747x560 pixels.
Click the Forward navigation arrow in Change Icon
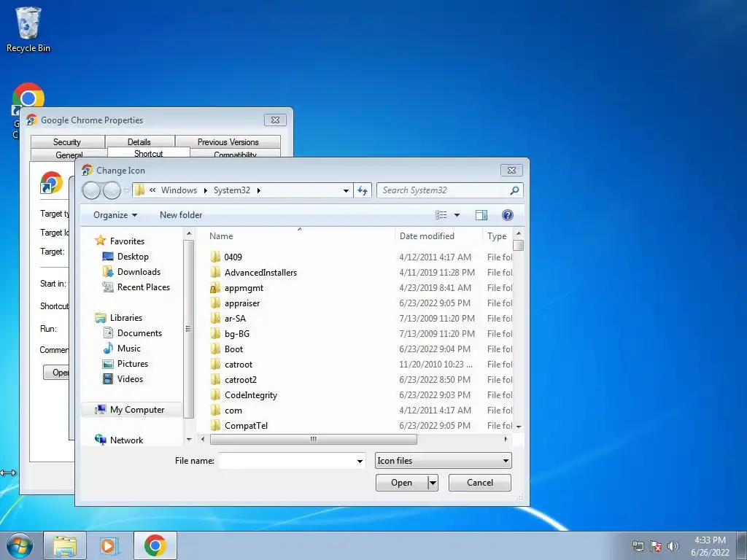pos(112,190)
